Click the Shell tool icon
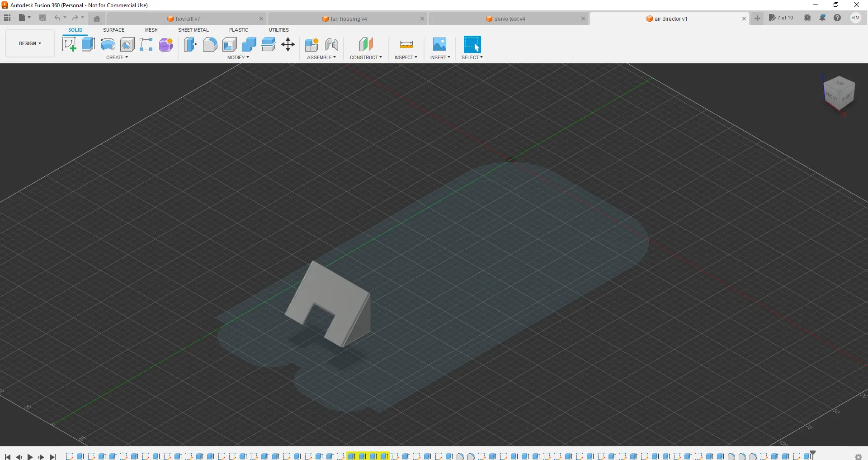Screen dimensions: 868x460 click(230, 44)
